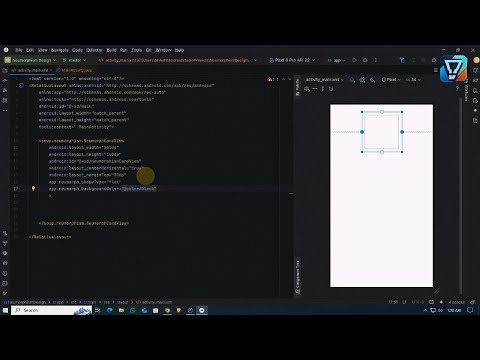
Task: Click the left blue constraint handle
Action: 362,132
